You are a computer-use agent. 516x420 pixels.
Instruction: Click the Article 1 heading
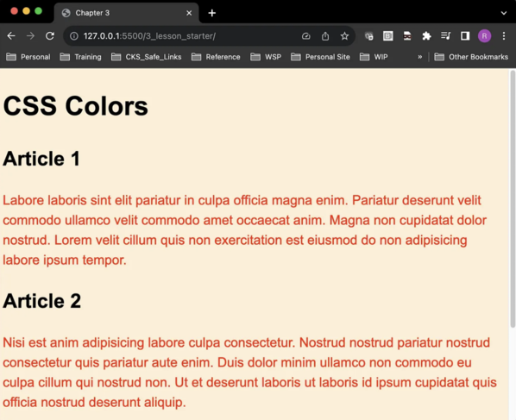pyautogui.click(x=41, y=159)
